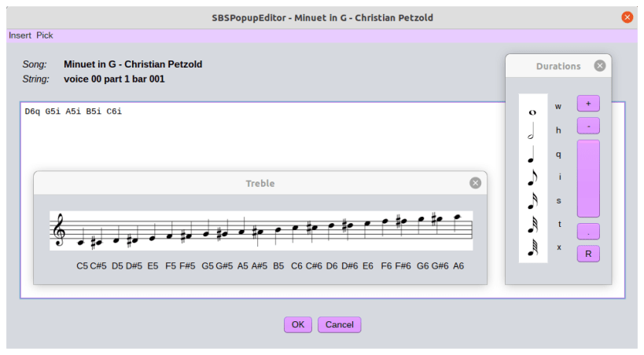This screenshot has width=644, height=355.
Task: Select the sixty-fourth note duration icon
Action: pyautogui.click(x=532, y=247)
